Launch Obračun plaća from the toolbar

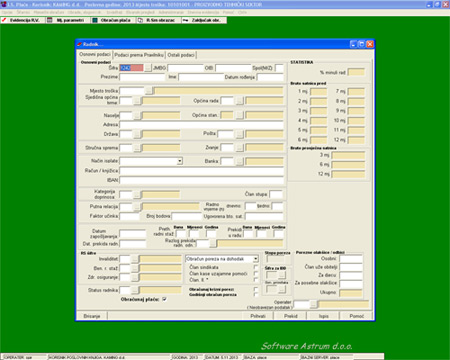113,20
